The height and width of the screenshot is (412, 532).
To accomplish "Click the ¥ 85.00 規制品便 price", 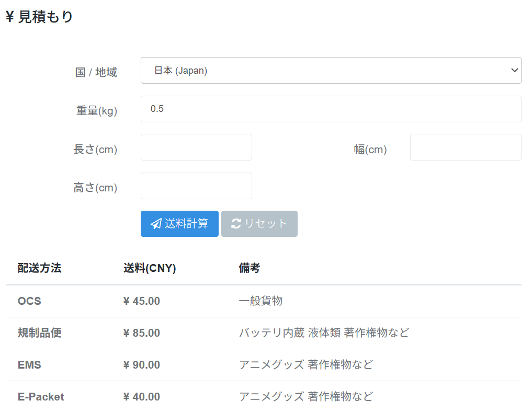I will coord(141,333).
